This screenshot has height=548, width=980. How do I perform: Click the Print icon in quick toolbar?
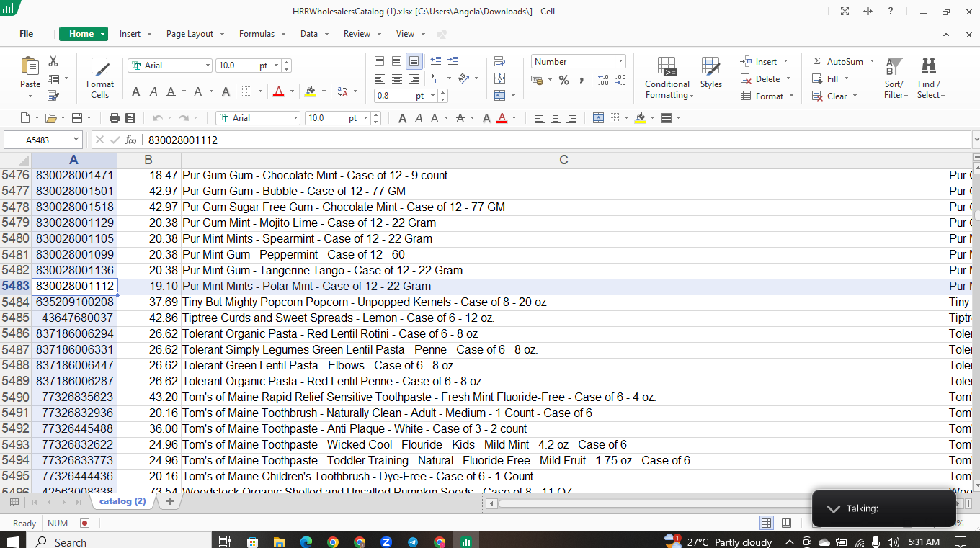pos(114,118)
